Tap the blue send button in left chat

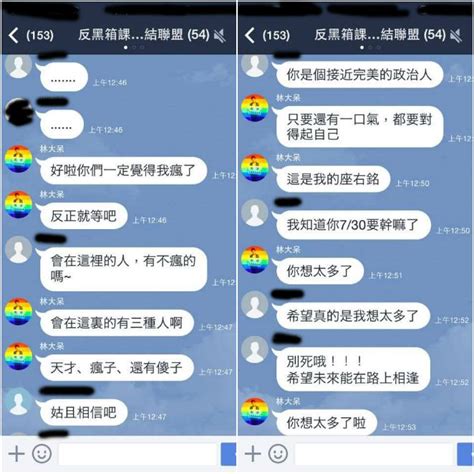[x=228, y=454]
